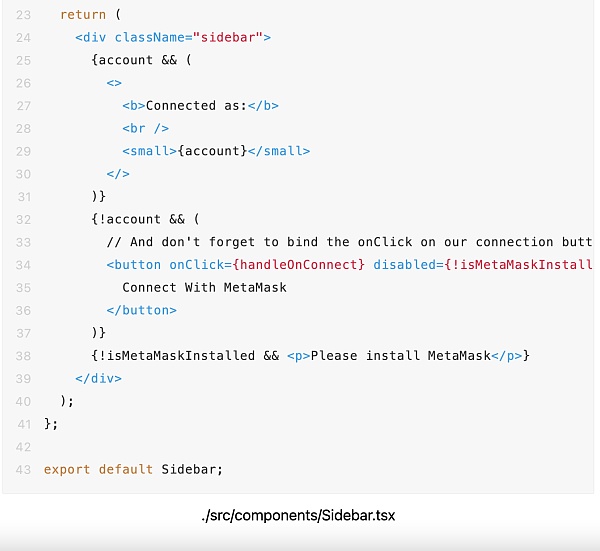Click the return keyword on line 23
This screenshot has height=551, width=600.
tap(80, 15)
